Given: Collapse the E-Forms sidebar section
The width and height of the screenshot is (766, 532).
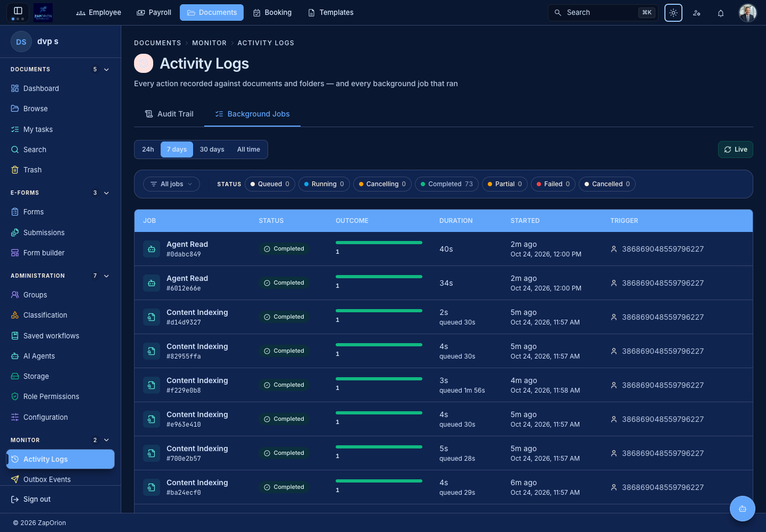Looking at the screenshot, I should point(106,193).
